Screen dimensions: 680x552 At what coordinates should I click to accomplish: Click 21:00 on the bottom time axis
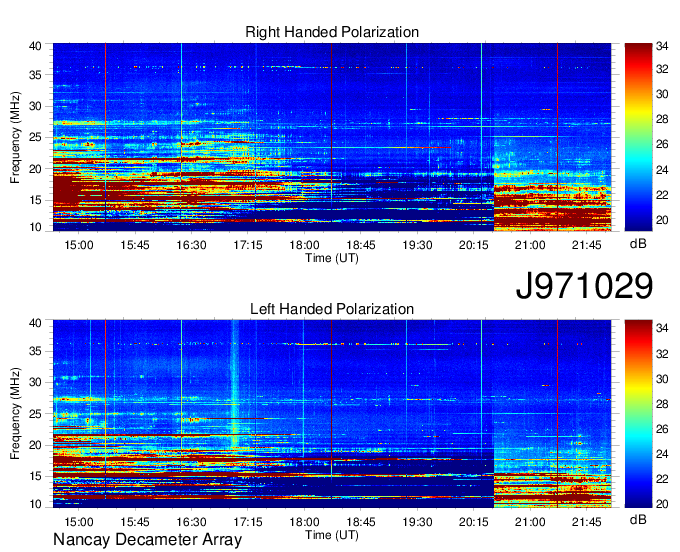530,522
